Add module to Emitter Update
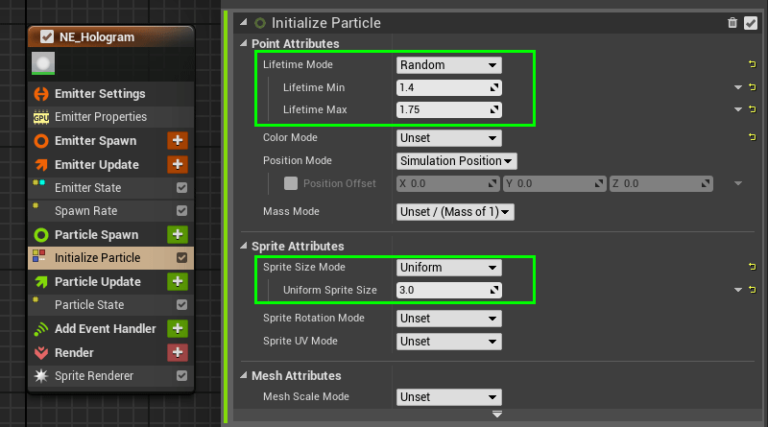Screen dimensions: 768x427 tap(177, 164)
